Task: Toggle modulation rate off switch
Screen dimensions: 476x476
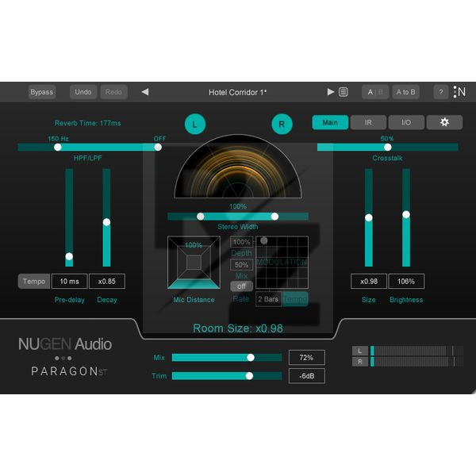Action: 241,286
